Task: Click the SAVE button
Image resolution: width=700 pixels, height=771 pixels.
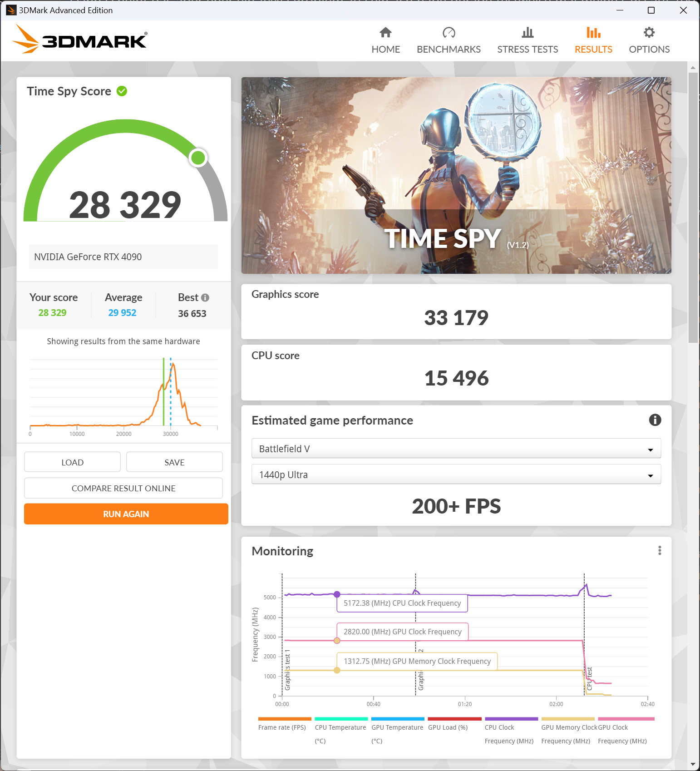Action: (x=174, y=462)
